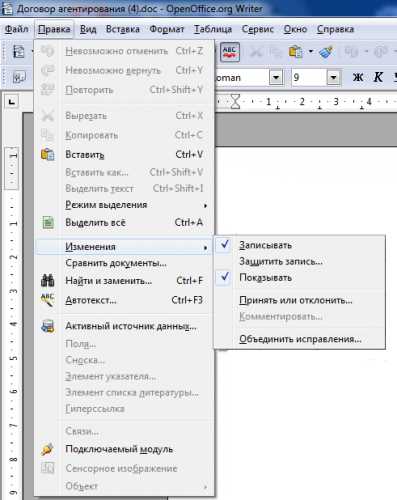Choose Найти и заменить… entry
Screen dimensions: 397x500
pyautogui.click(x=124, y=281)
